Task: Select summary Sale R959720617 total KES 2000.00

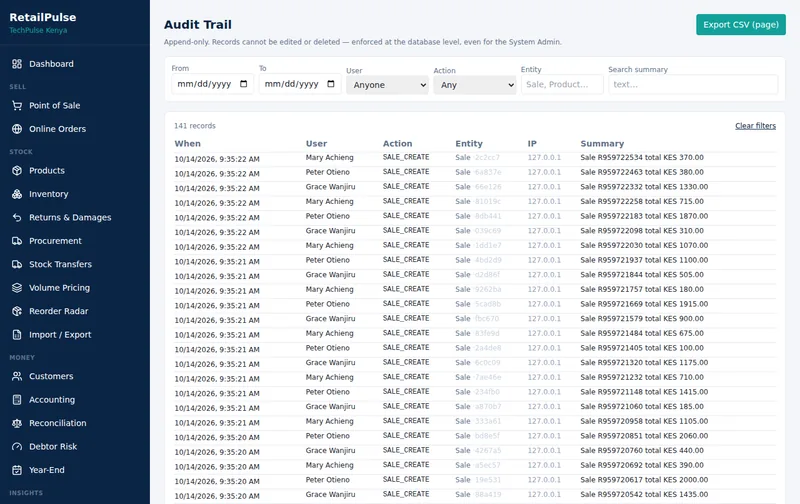Action: 644,480
